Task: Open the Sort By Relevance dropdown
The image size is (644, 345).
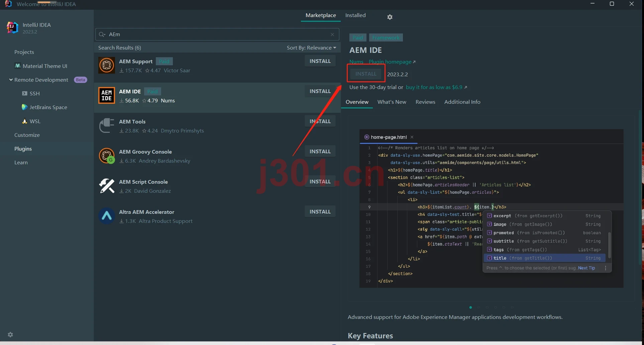Action: pos(311,48)
